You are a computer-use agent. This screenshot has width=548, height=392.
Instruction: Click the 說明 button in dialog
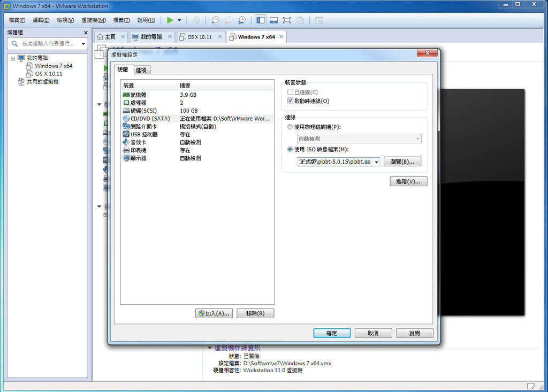[415, 333]
